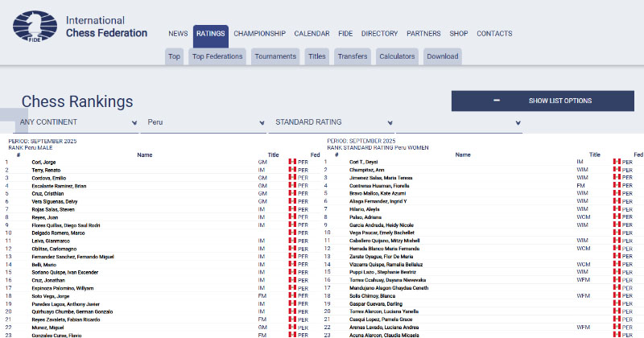
Task: Click the FIDE knight logo icon
Action: 36,27
